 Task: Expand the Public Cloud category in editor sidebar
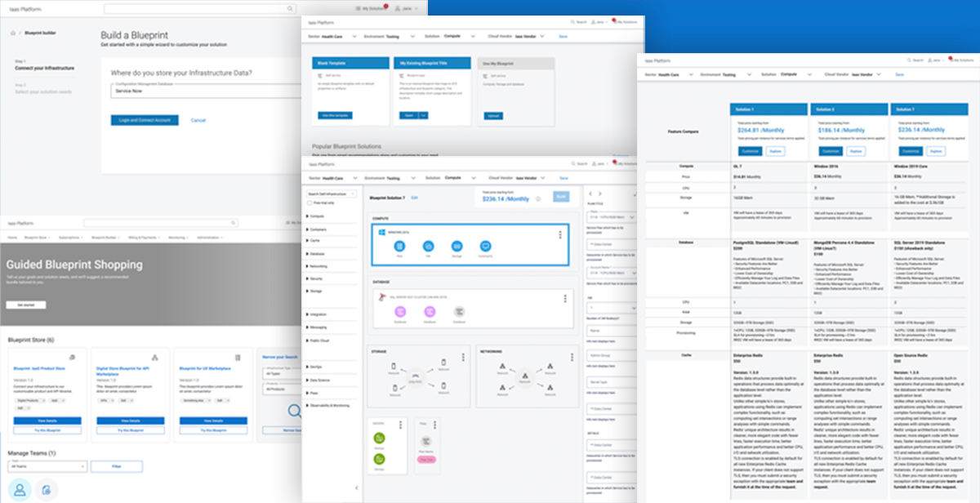click(x=318, y=340)
